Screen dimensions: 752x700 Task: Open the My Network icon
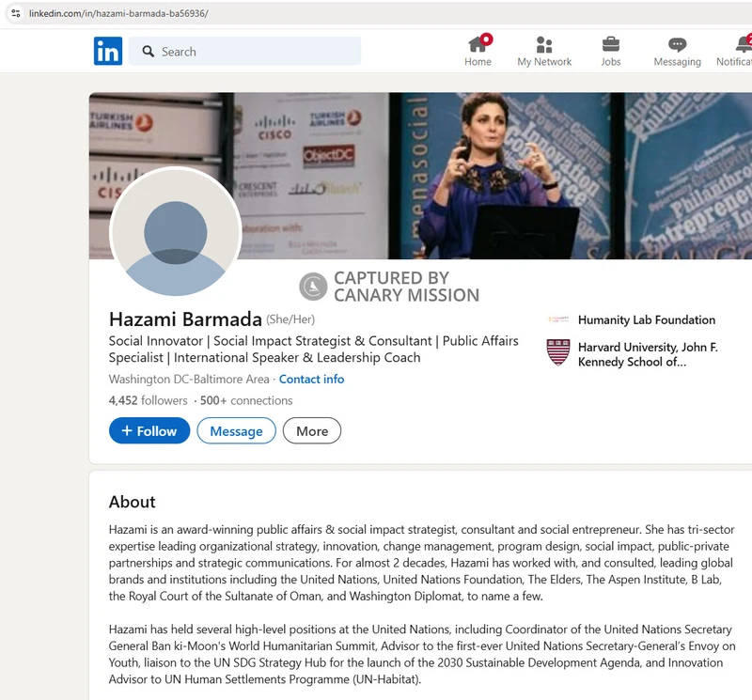544,45
